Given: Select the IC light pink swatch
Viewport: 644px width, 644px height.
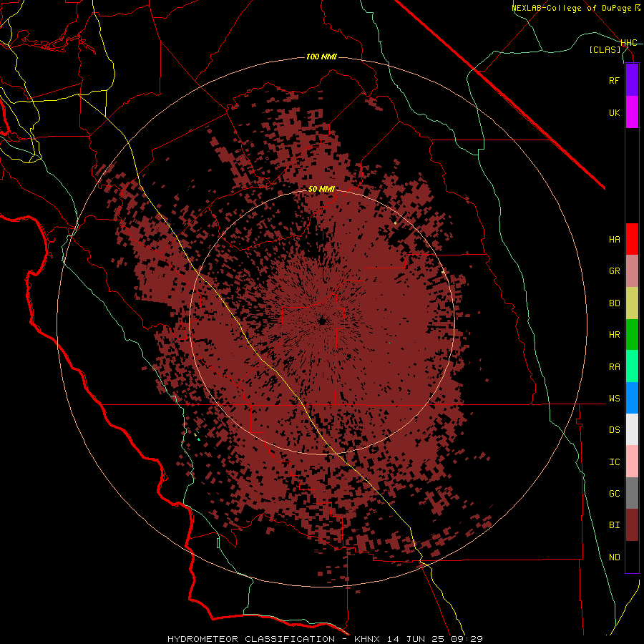Looking at the screenshot, I should 632,462.
